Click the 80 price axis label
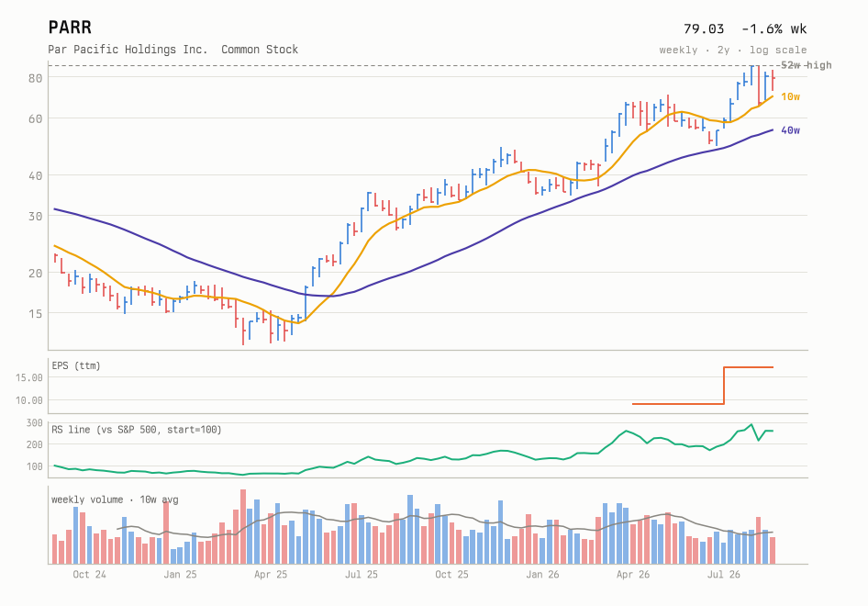The height and width of the screenshot is (606, 868). [x=36, y=78]
